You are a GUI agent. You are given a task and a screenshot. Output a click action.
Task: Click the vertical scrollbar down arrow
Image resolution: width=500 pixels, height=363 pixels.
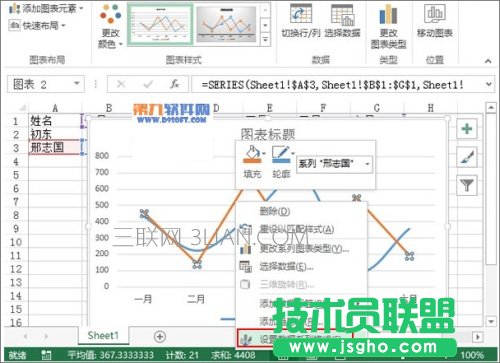pyautogui.click(x=491, y=322)
